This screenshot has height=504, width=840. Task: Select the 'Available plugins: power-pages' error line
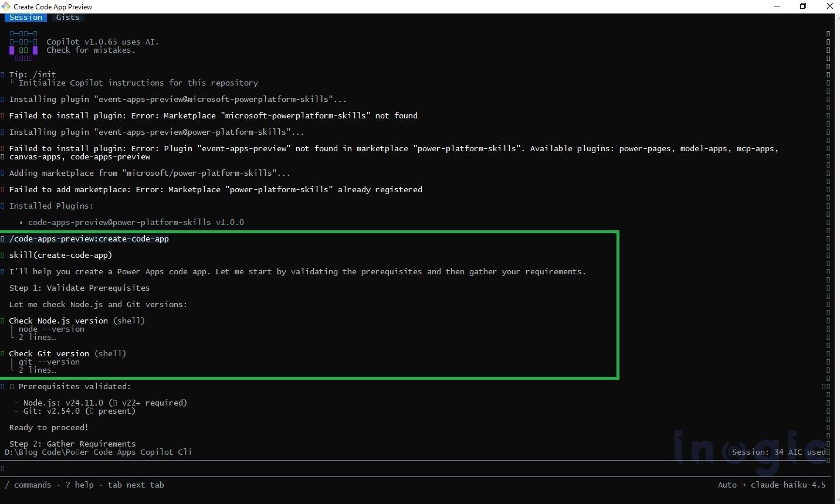pyautogui.click(x=394, y=152)
